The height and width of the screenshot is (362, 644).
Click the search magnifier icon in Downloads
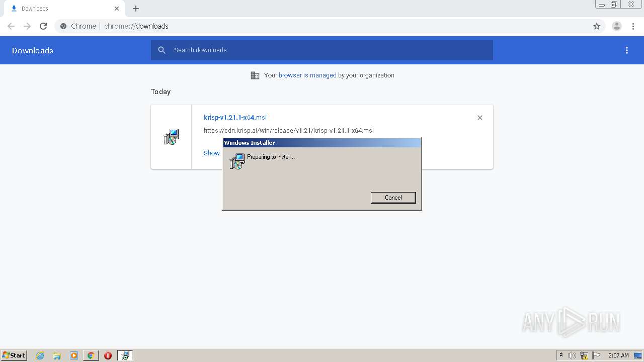tap(162, 50)
